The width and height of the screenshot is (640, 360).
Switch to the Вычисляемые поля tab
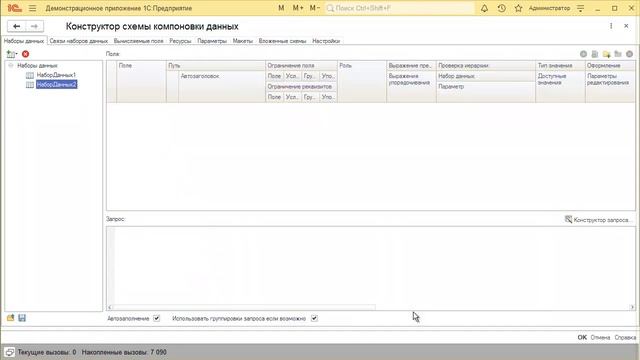138,41
